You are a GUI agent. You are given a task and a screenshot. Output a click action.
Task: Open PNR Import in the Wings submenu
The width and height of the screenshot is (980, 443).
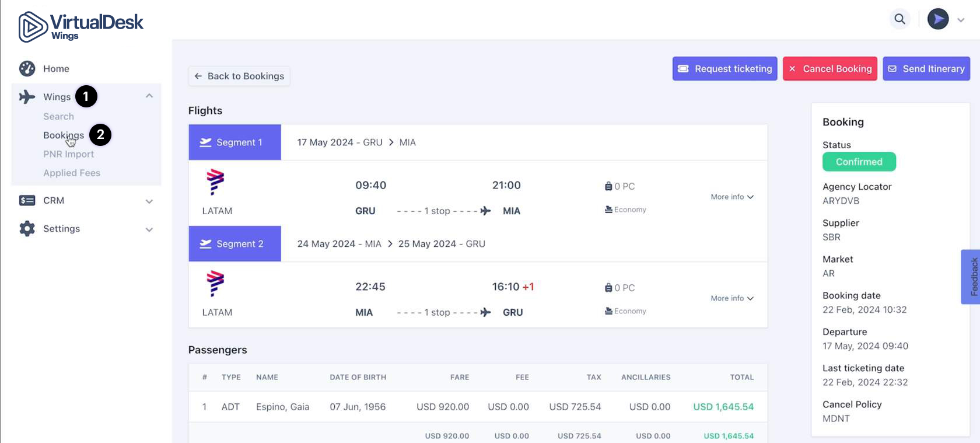pyautogui.click(x=68, y=154)
